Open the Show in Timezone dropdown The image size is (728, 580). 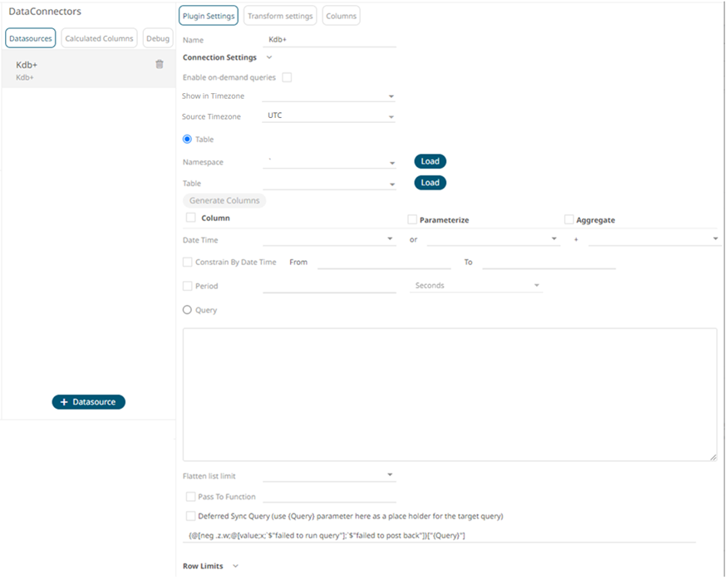(x=329, y=96)
